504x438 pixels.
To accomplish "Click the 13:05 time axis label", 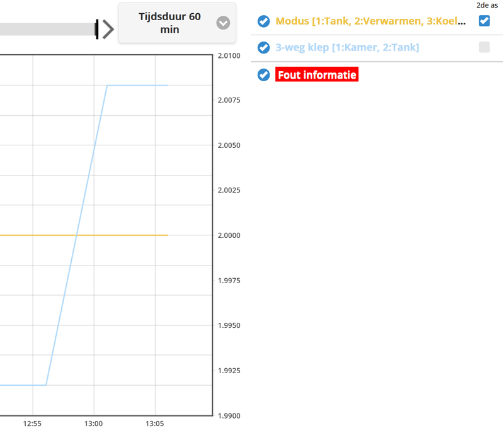I will (x=155, y=424).
